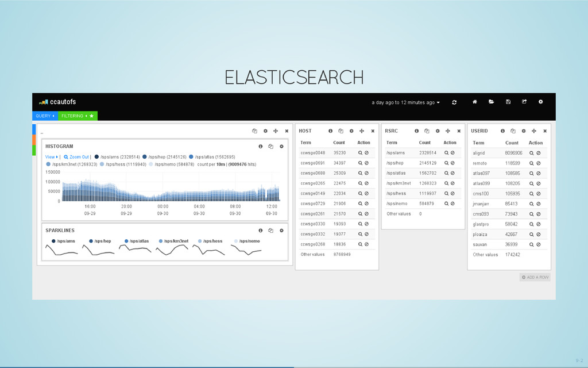
Task: Click the ccwsge0729 host row
Action: [336, 204]
